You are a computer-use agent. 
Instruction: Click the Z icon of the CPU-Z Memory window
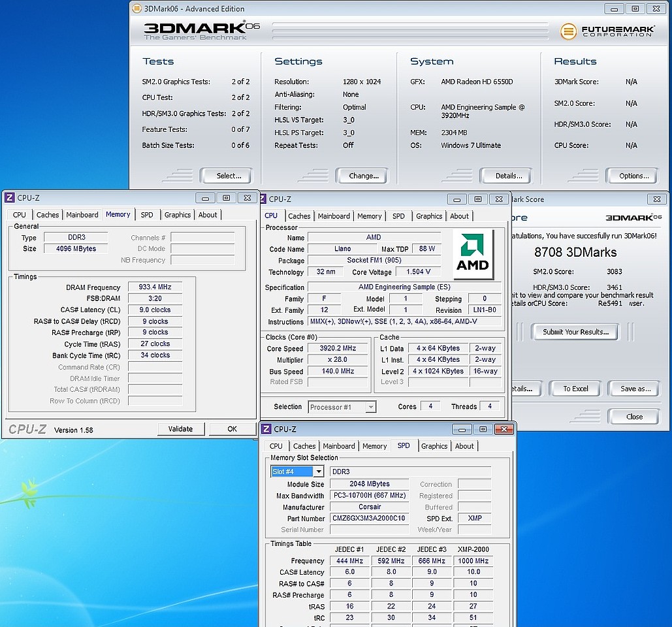(9, 198)
